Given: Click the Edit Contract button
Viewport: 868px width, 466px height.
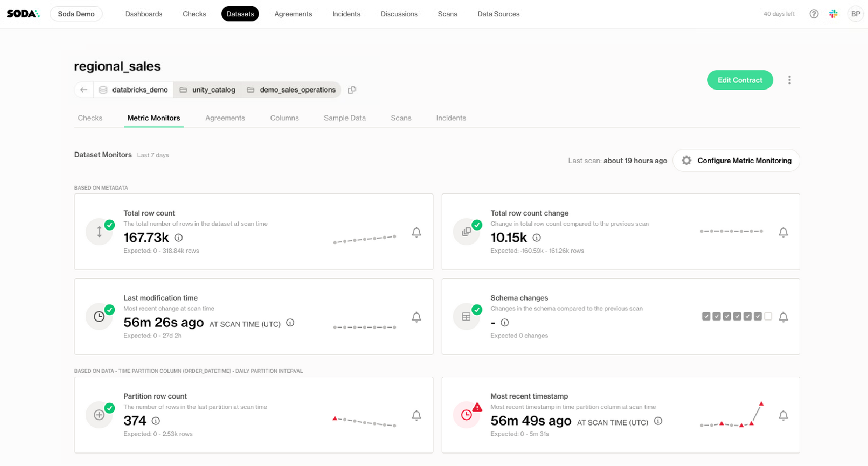Looking at the screenshot, I should (739, 80).
